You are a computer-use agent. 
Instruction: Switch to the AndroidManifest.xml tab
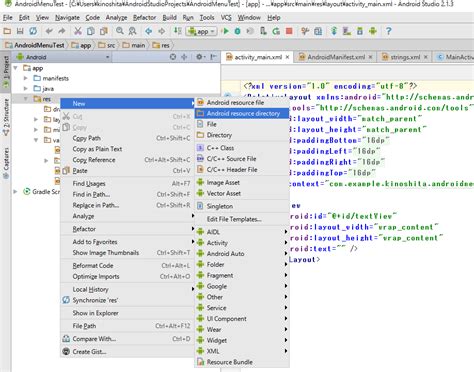pos(336,57)
